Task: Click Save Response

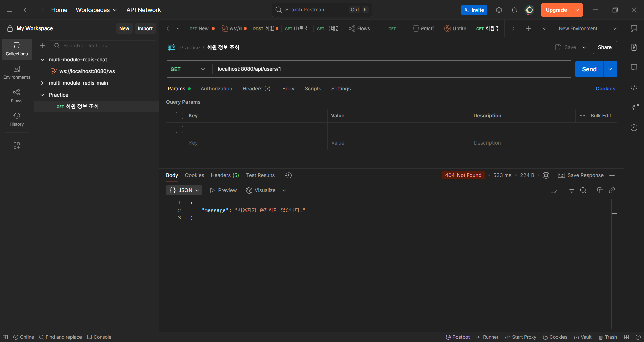Action: pos(581,175)
